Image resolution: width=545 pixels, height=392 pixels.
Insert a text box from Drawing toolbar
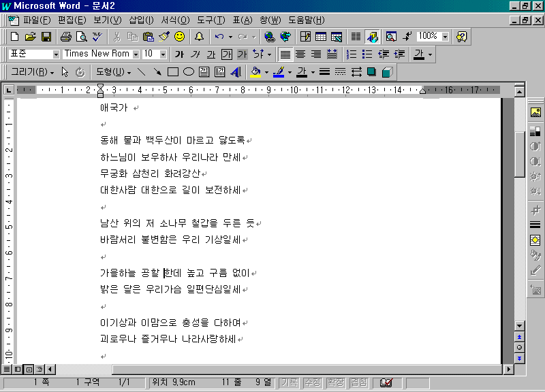[204, 72]
